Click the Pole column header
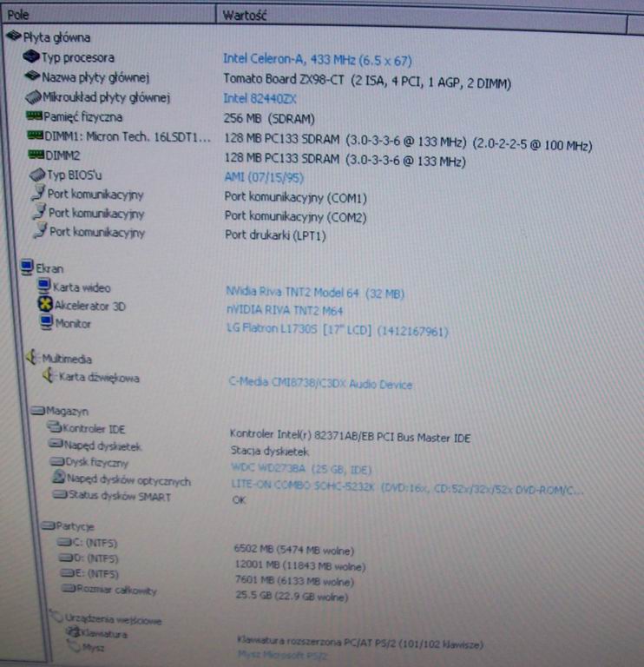 [110, 16]
